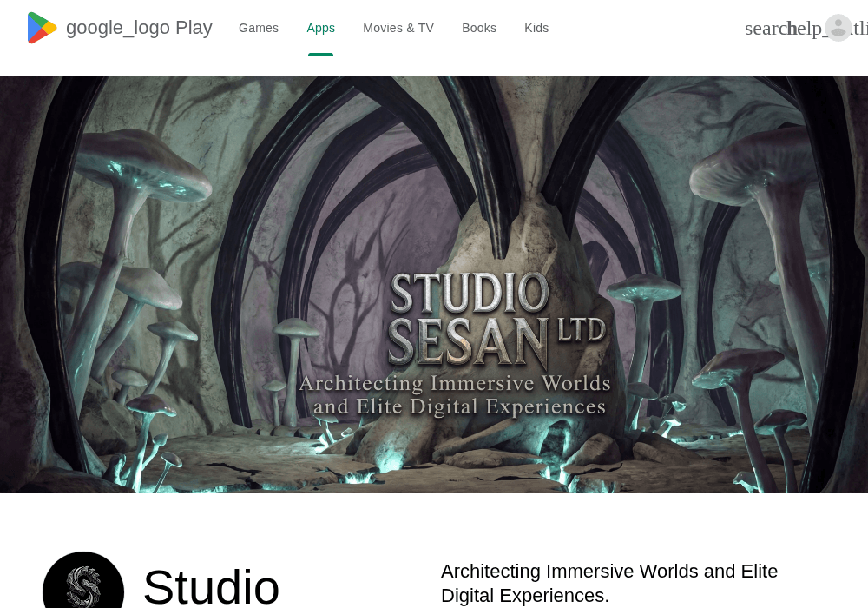
Task: Open the Kids tab
Action: click(x=536, y=28)
